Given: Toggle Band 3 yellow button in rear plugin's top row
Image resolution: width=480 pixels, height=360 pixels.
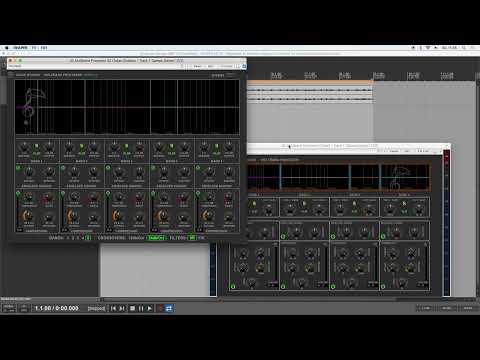Looking at the screenshot, I should (354, 203).
